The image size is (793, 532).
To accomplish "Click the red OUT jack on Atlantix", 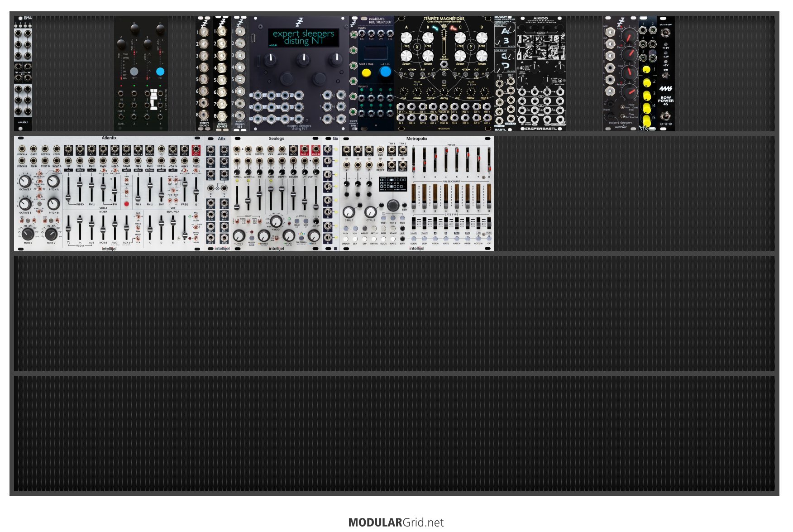I will 196,149.
